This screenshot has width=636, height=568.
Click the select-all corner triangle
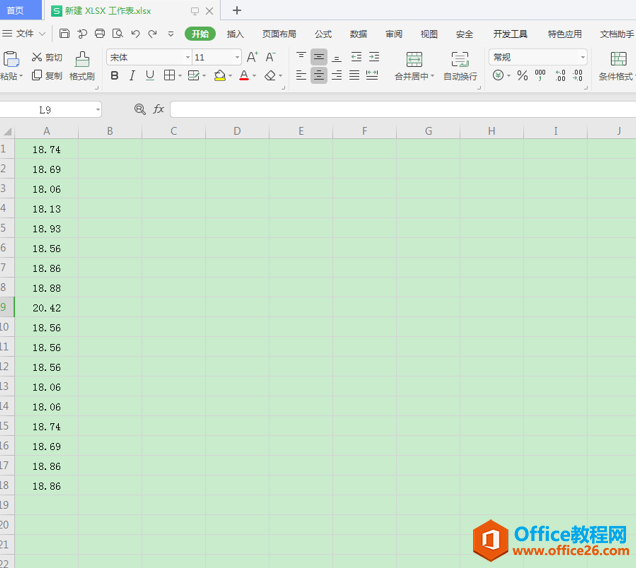coord(7,131)
